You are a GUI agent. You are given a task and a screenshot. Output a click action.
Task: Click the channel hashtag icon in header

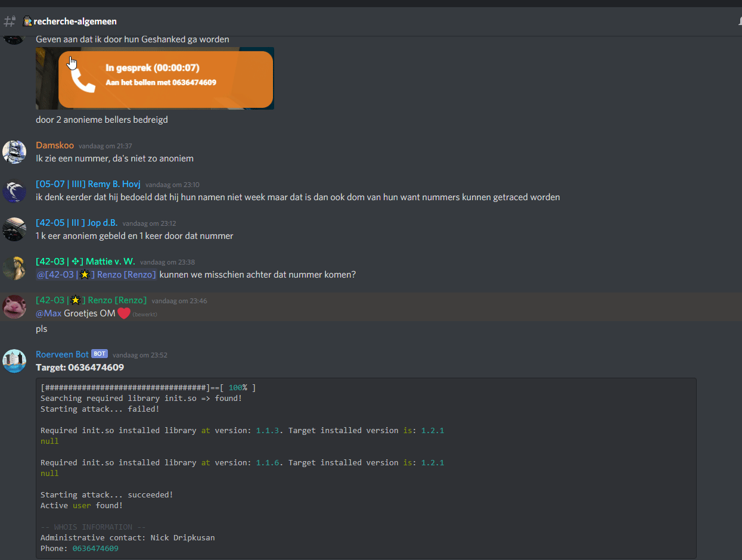pos(10,21)
